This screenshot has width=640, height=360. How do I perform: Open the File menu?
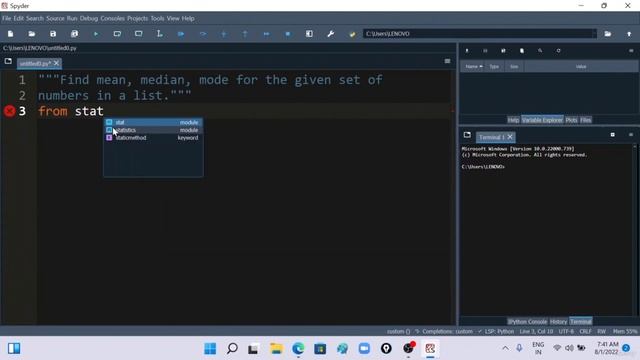click(7, 18)
